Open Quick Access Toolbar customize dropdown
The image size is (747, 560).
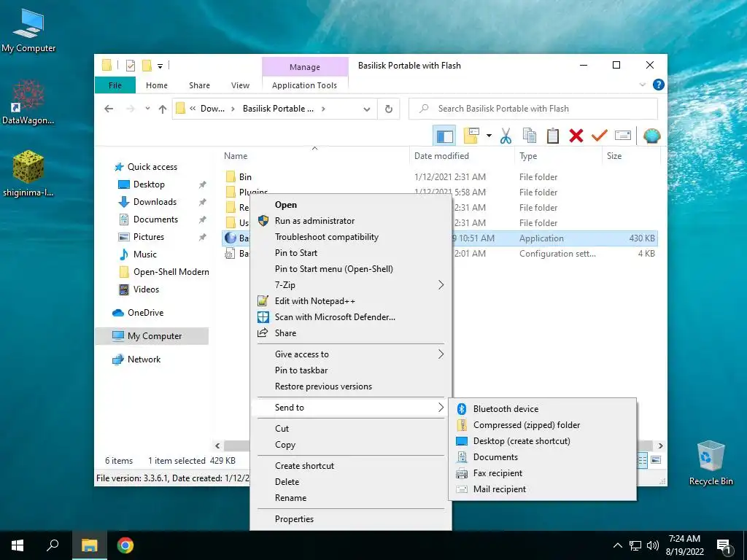pyautogui.click(x=160, y=66)
